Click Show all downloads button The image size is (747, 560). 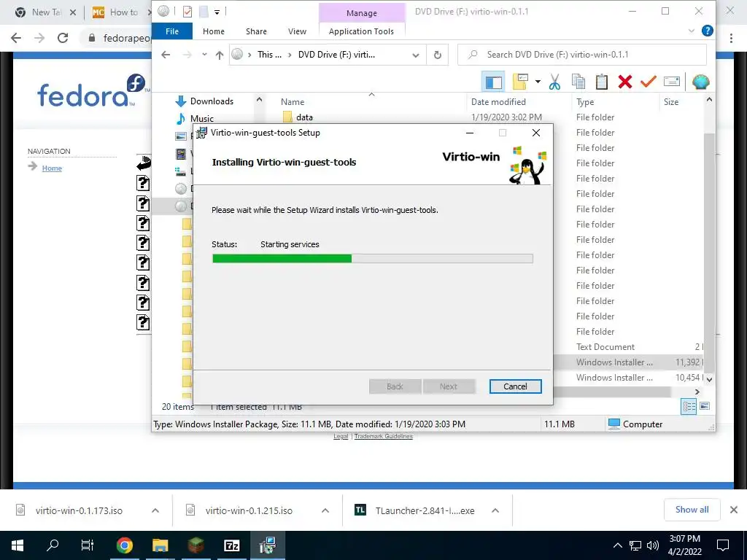(x=692, y=510)
